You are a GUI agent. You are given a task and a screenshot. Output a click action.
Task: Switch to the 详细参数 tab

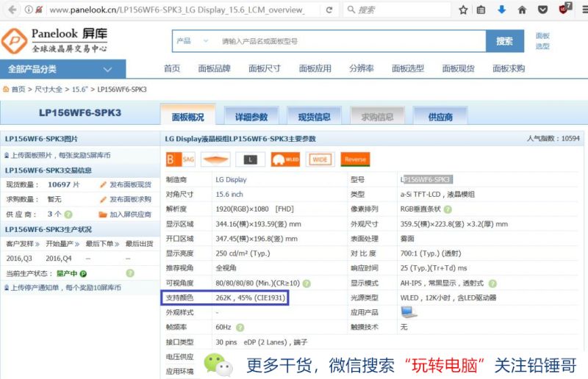(251, 116)
